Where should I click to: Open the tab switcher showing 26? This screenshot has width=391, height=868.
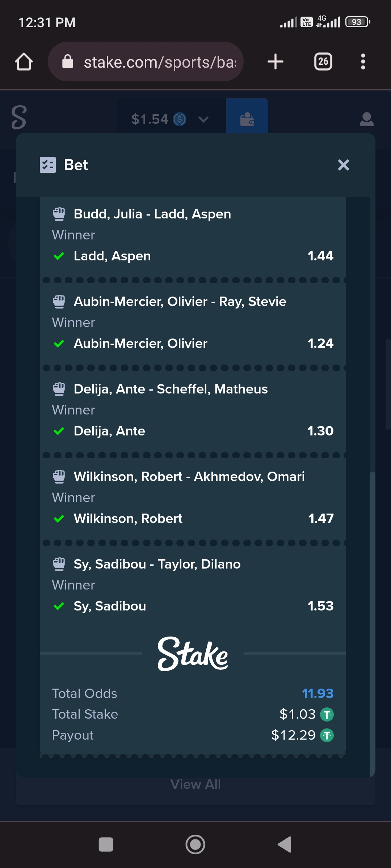pyautogui.click(x=323, y=61)
